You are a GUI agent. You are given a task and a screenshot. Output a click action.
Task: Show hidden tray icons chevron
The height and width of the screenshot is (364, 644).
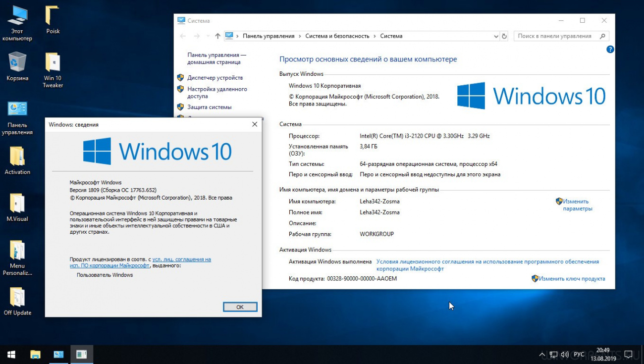[x=542, y=355]
